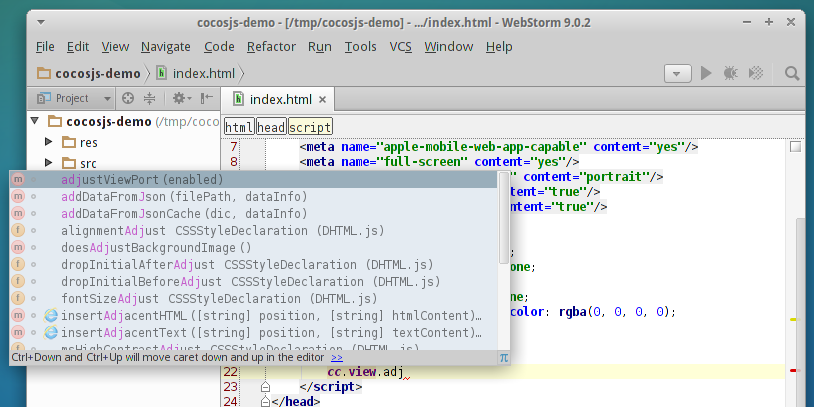Click the pi icon in completion popup

tap(504, 358)
